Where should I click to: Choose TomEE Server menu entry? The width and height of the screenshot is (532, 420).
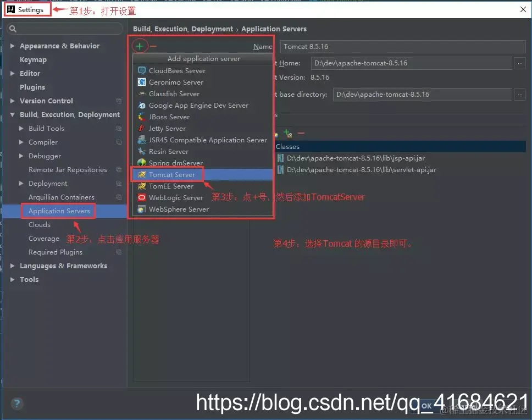203,186
